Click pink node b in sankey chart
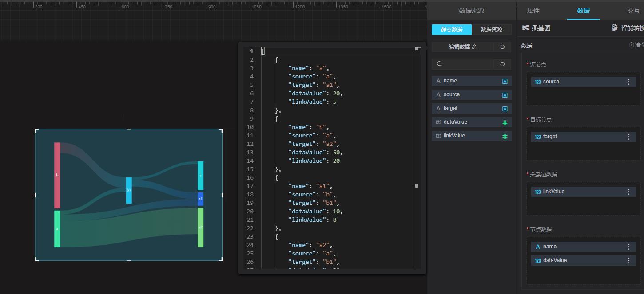644x294 pixels. click(x=57, y=175)
